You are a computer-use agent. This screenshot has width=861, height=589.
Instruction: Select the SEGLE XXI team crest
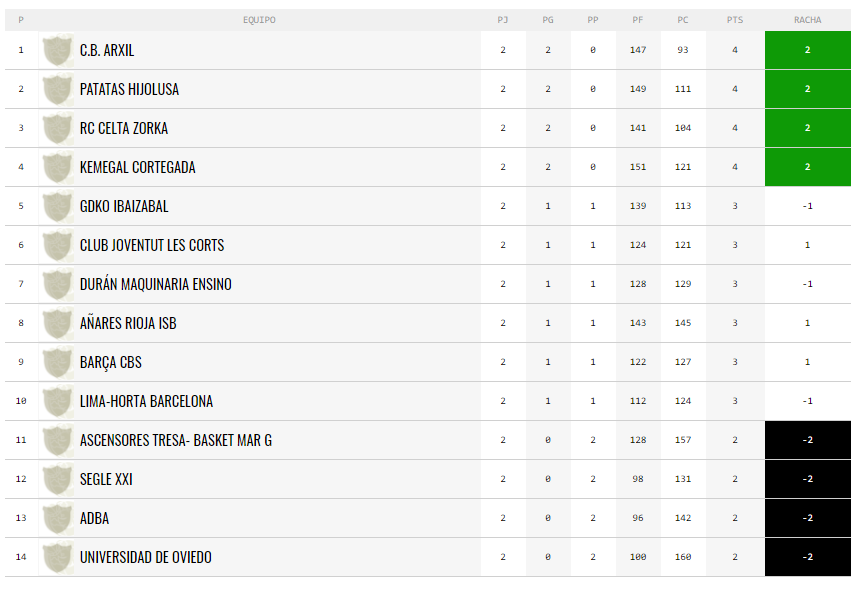58,479
